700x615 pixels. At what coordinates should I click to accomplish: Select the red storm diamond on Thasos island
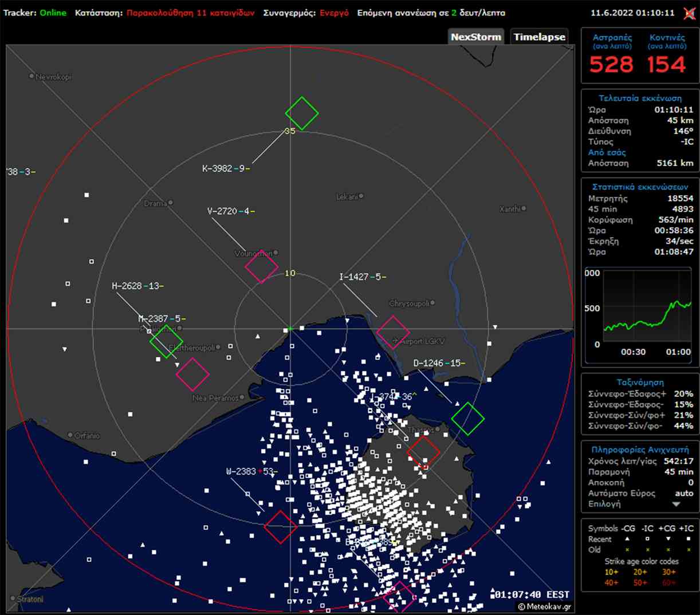coord(423,452)
